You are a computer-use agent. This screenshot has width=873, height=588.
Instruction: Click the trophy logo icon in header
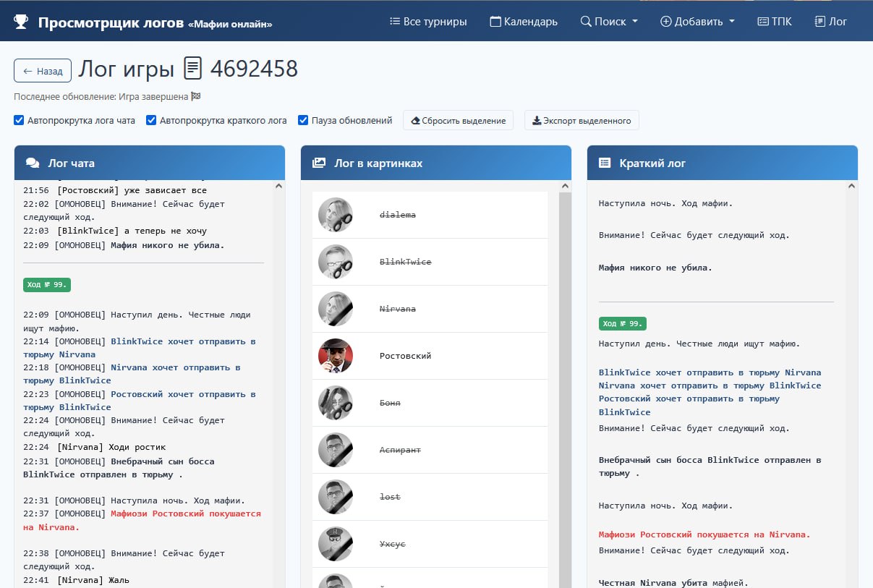(21, 22)
